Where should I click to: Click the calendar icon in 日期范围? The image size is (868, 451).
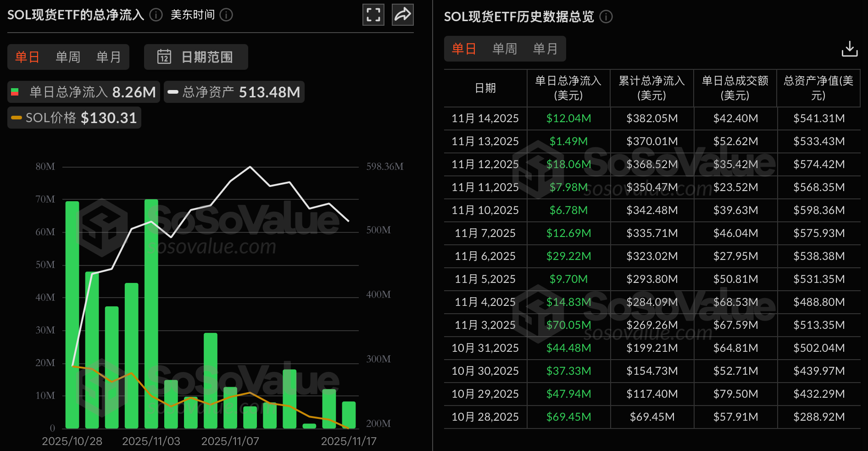[164, 57]
